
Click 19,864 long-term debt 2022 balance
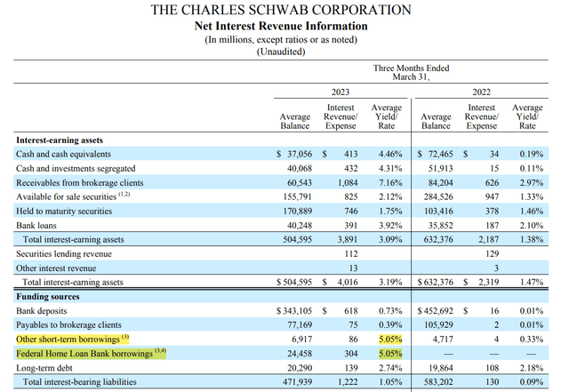441,368
